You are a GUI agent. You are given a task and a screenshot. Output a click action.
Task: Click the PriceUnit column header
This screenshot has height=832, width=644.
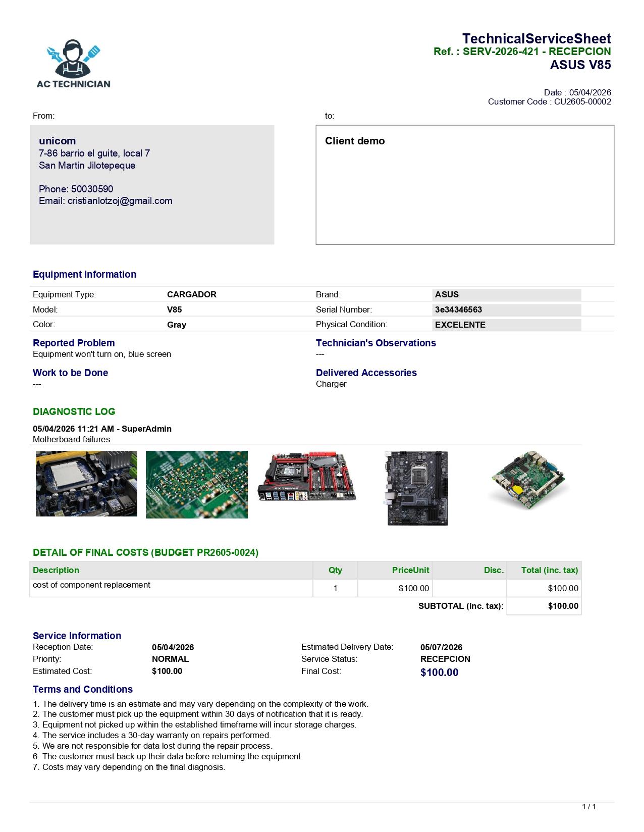411,570
